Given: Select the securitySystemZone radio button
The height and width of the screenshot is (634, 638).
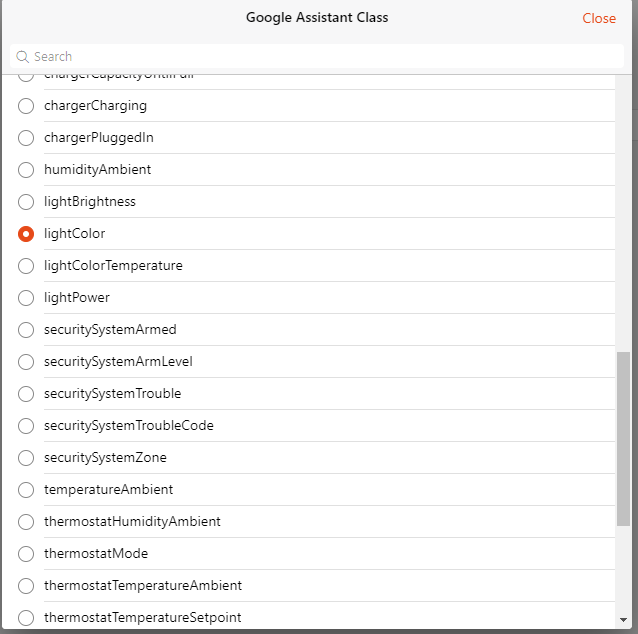Looking at the screenshot, I should [x=26, y=458].
